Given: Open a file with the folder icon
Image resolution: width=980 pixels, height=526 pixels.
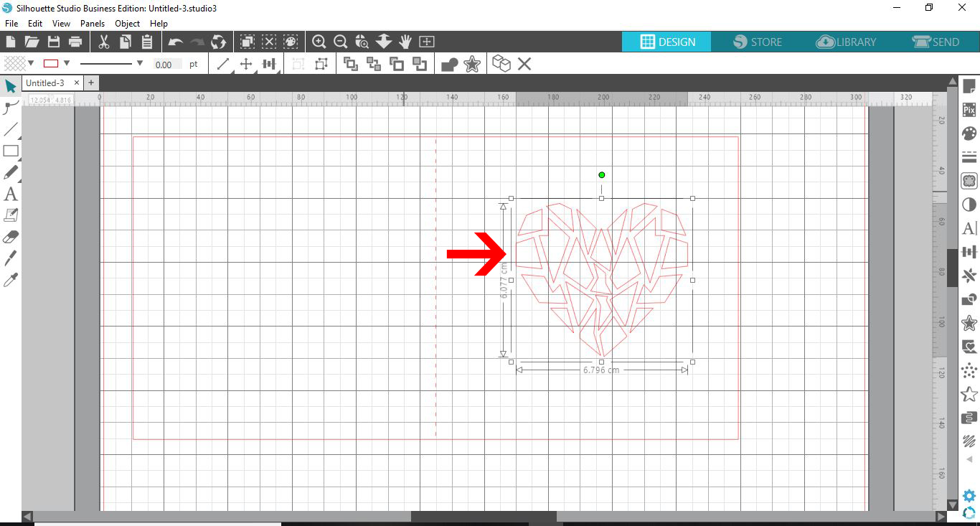Looking at the screenshot, I should [x=32, y=42].
